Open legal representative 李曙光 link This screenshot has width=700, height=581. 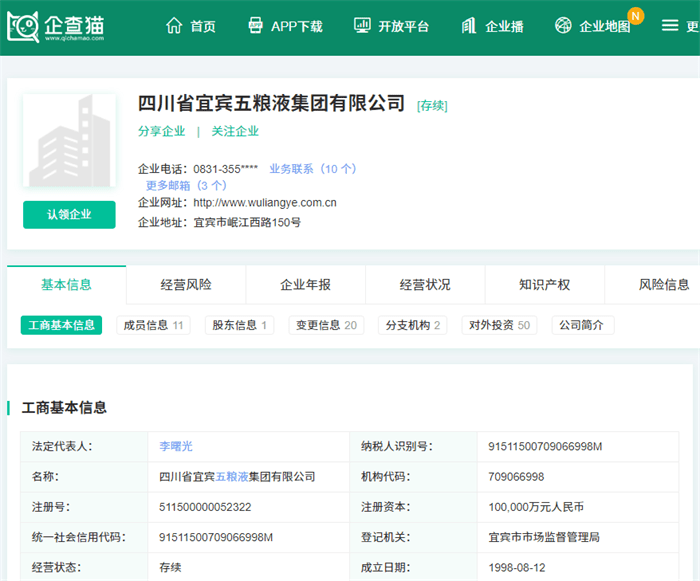[176, 446]
